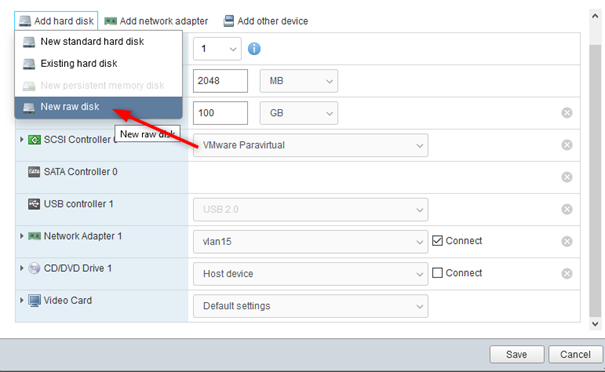Screen dimensions: 605x372
Task: Click the Video Card monitor icon
Action: 34,301
